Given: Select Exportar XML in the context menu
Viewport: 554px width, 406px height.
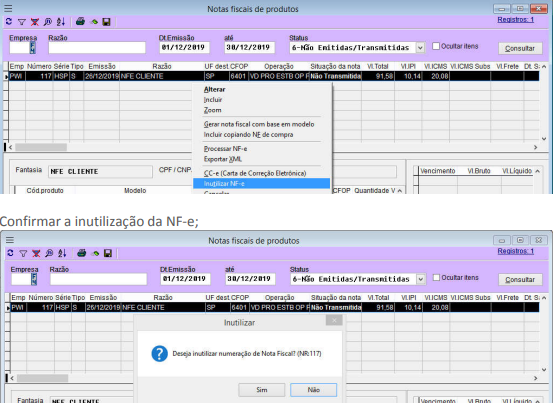Looking at the screenshot, I should point(223,159).
